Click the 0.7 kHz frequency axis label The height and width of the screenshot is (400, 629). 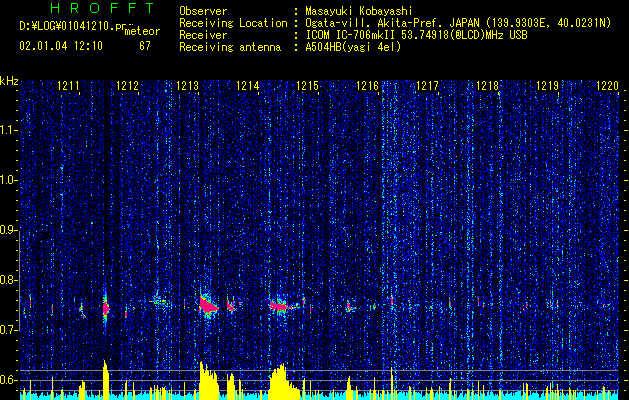pos(9,330)
